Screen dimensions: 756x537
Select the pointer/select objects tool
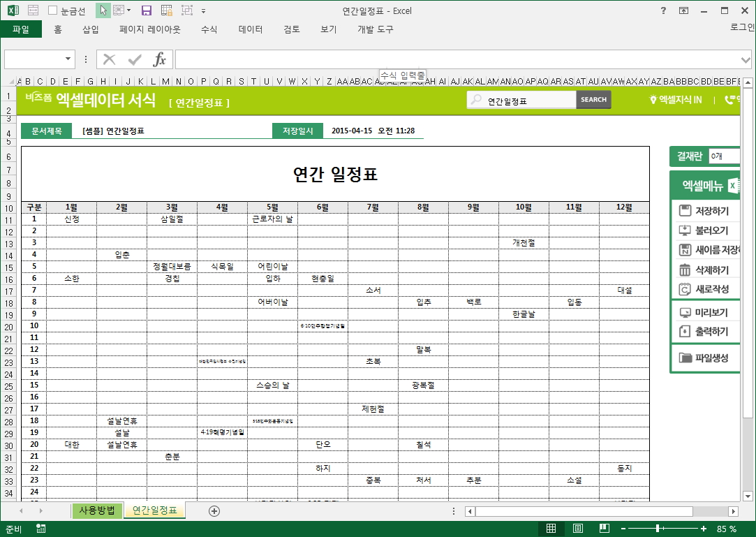(103, 10)
